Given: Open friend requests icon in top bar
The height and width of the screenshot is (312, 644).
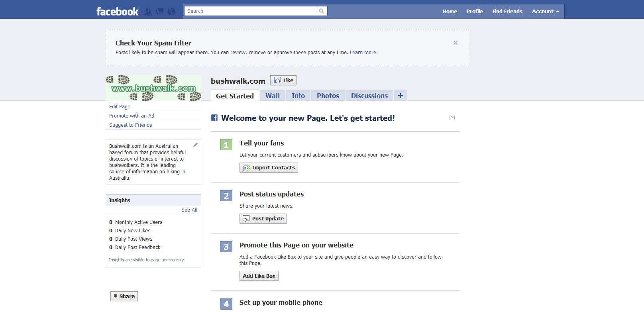Looking at the screenshot, I should click(x=148, y=12).
